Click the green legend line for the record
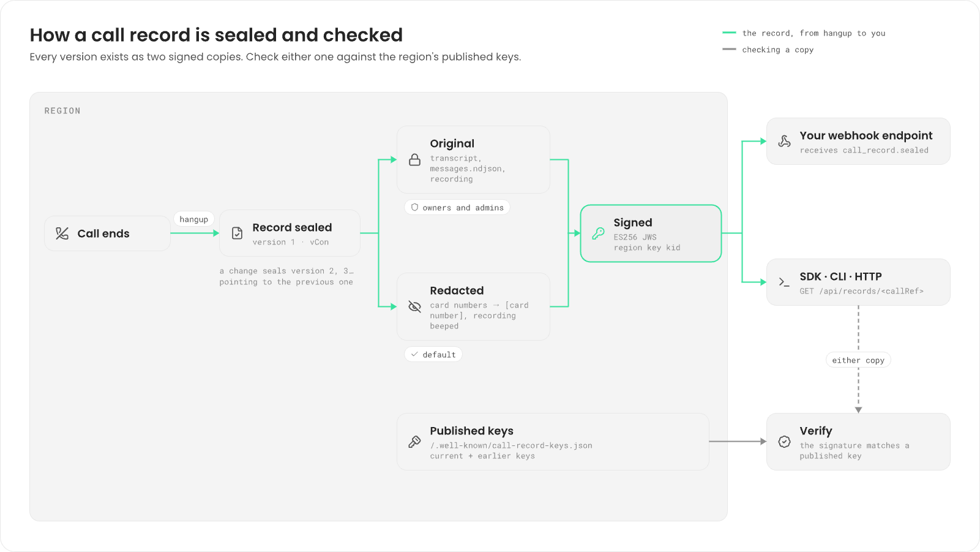The image size is (980, 552). click(x=729, y=32)
